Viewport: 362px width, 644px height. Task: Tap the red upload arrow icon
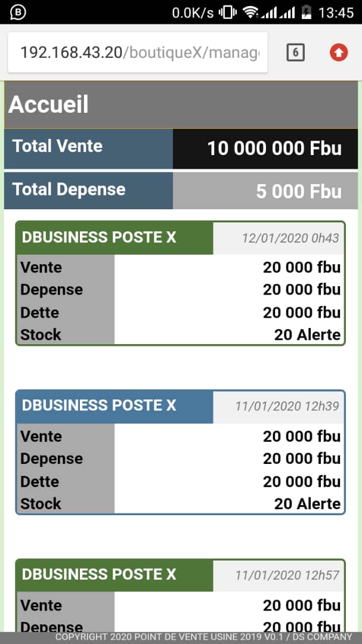(x=339, y=52)
